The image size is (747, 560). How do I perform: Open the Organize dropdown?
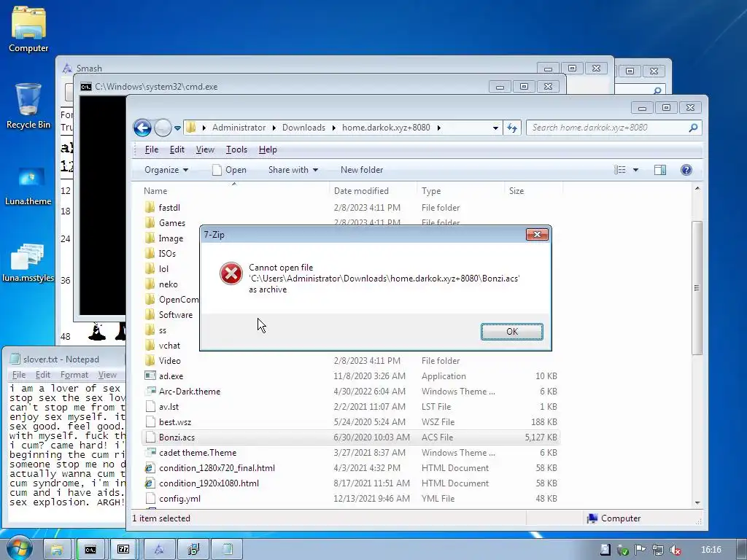tap(166, 170)
